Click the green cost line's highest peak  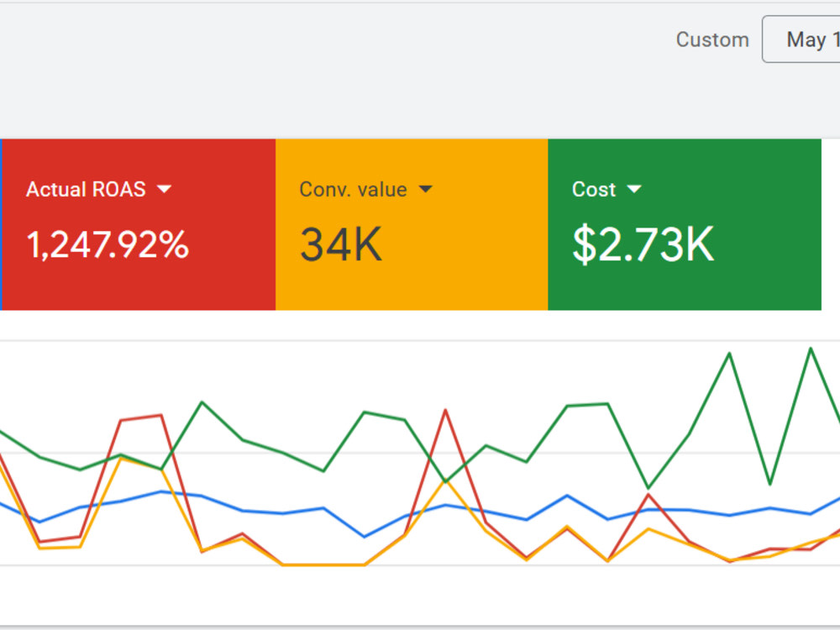tap(811, 349)
